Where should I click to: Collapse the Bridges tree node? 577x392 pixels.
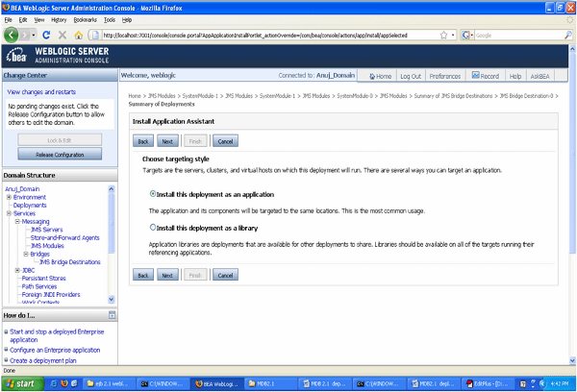[26, 254]
